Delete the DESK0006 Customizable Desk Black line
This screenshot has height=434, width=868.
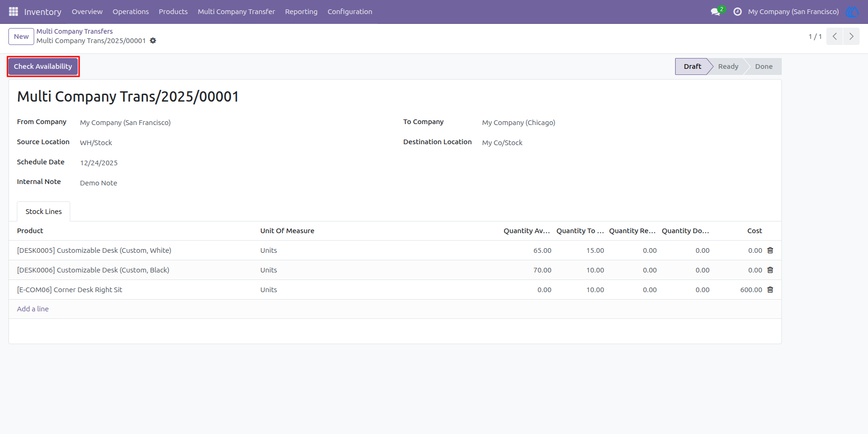pos(770,270)
